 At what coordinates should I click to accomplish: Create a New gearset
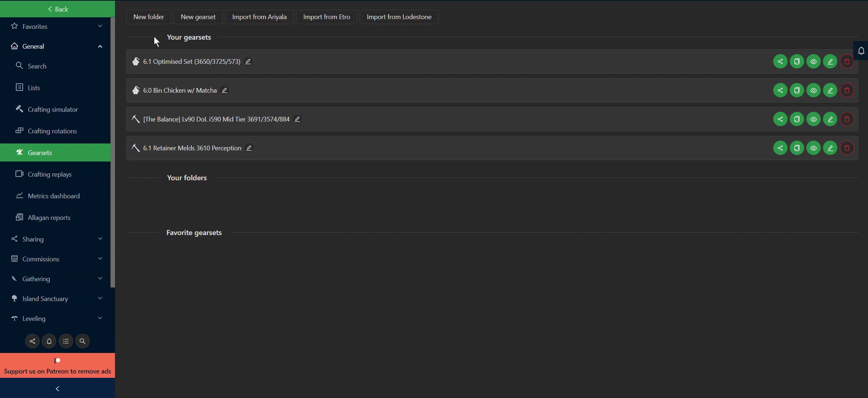[198, 17]
